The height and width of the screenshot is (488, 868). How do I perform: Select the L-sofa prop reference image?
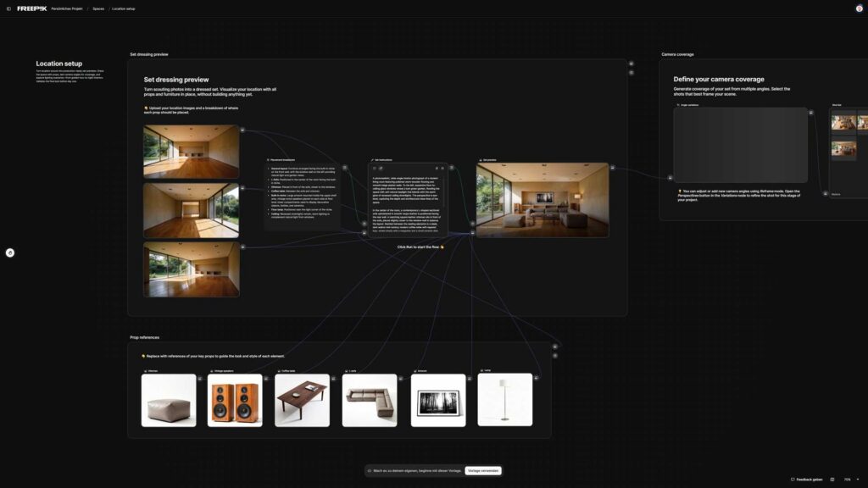(x=370, y=401)
